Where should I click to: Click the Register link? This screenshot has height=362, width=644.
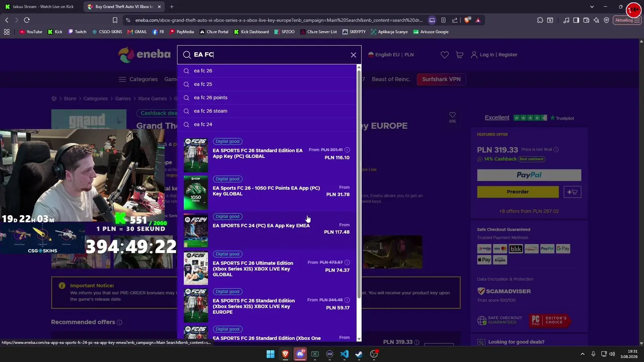[508, 55]
